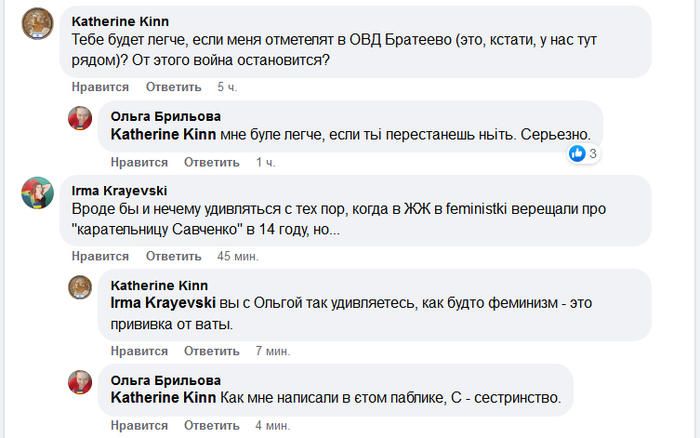Like Ольга Брильова's 'перестанешь ныть' reply
Image resolution: width=700 pixels, height=438 pixels.
tap(138, 161)
